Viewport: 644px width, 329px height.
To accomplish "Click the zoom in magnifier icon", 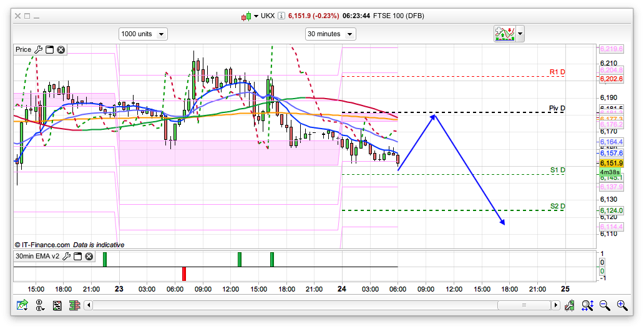I will (622, 305).
